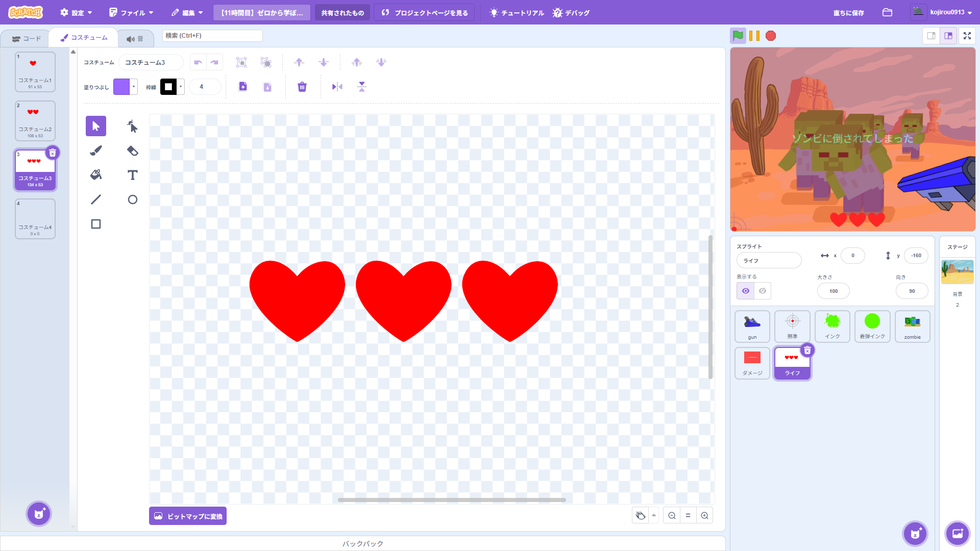Show the sprite with eye icon
Image resolution: width=980 pixels, height=551 pixels.
click(746, 291)
